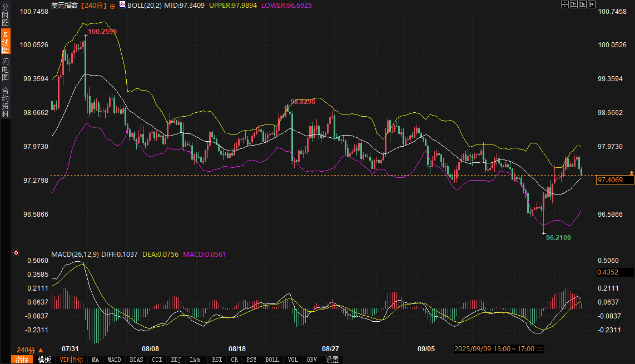Viewport: 635px width, 364px height.
Task: Click the 08/08 date marker
Action: [x=150, y=348]
